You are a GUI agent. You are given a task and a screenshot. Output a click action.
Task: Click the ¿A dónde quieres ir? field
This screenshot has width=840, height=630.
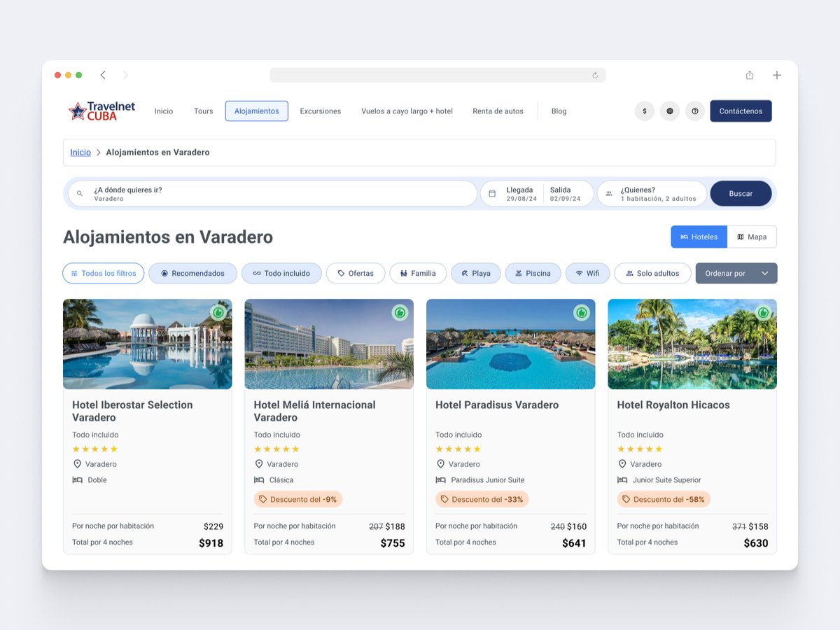click(272, 194)
